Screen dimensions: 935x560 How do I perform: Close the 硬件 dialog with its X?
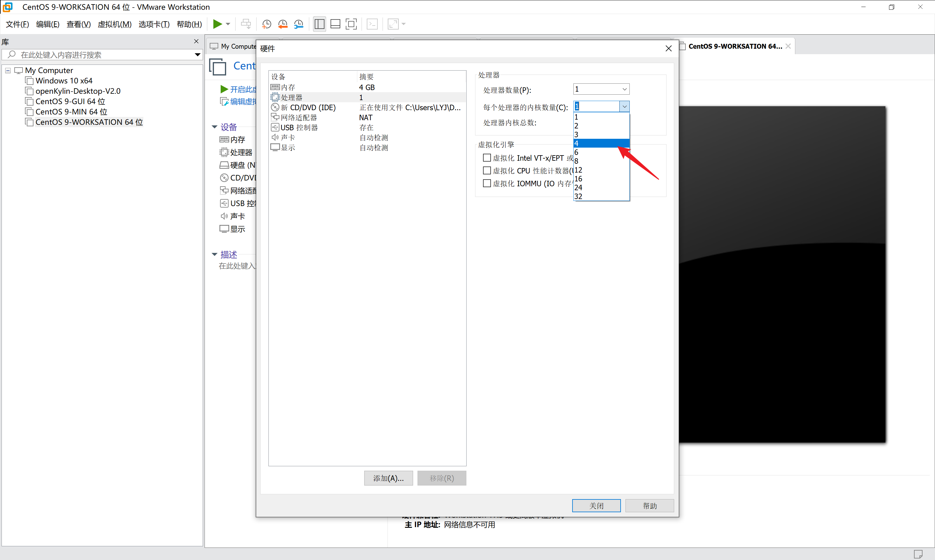pyautogui.click(x=669, y=49)
